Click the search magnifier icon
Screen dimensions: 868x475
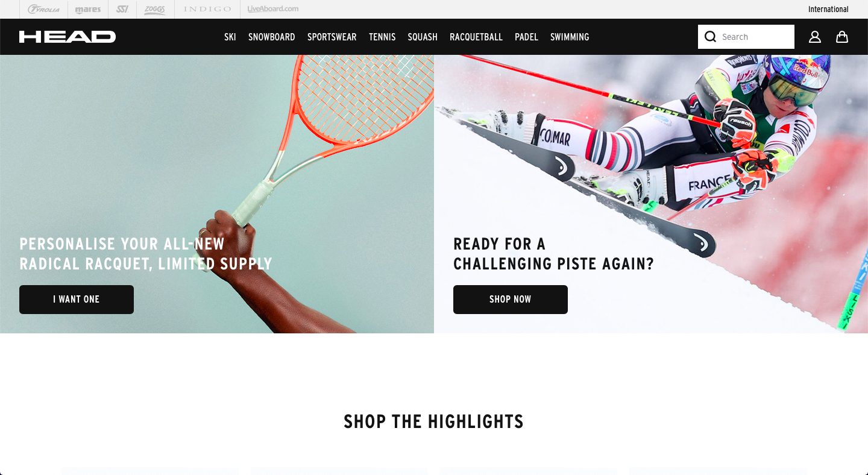pyautogui.click(x=711, y=37)
